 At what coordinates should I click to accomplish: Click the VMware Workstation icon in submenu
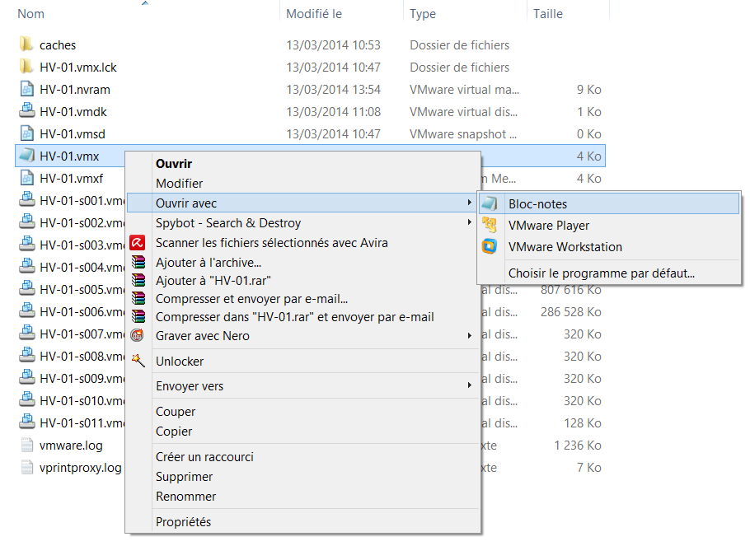tap(490, 246)
